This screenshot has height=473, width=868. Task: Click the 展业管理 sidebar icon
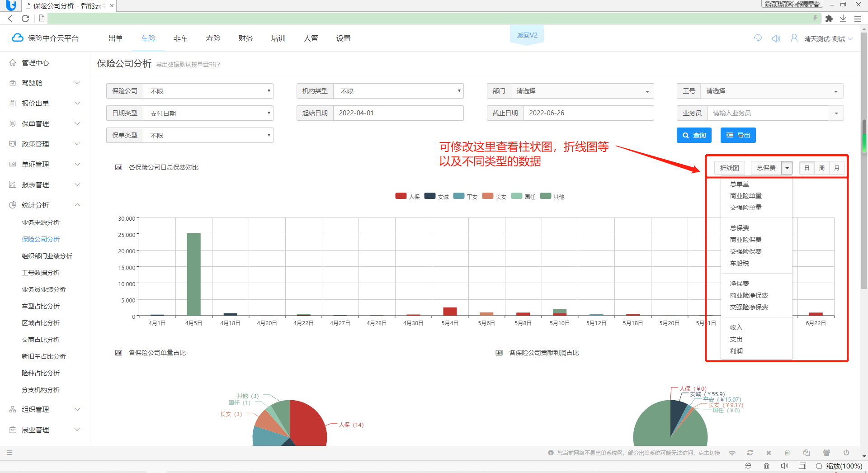(13, 430)
